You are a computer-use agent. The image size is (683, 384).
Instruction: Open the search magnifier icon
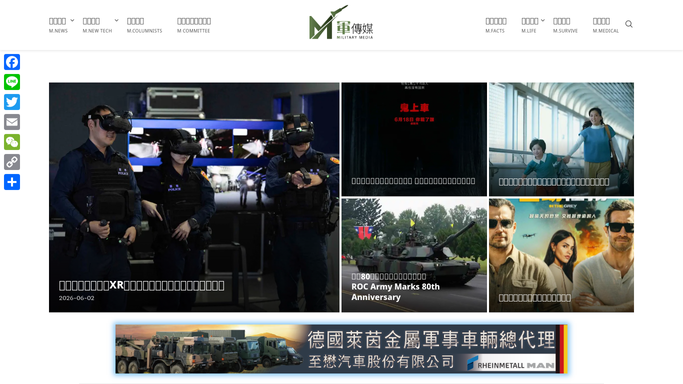[629, 24]
